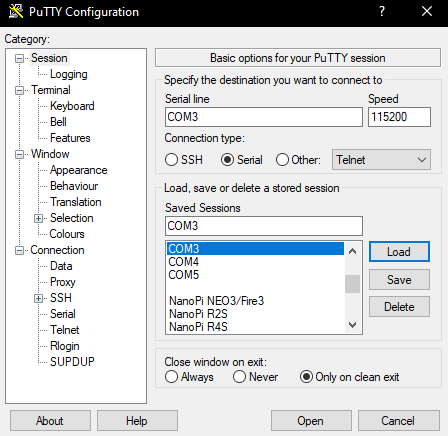Click the sessions list scrollbar thumb

[x=352, y=284]
